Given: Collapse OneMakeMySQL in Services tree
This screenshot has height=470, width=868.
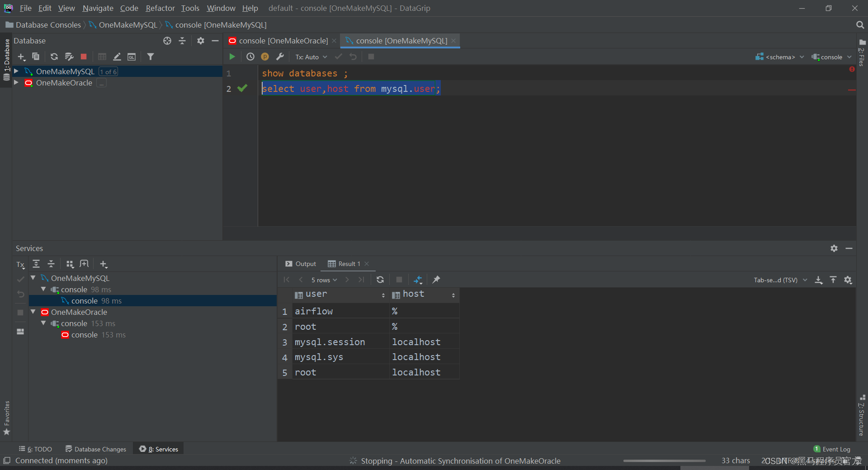Looking at the screenshot, I should point(33,278).
